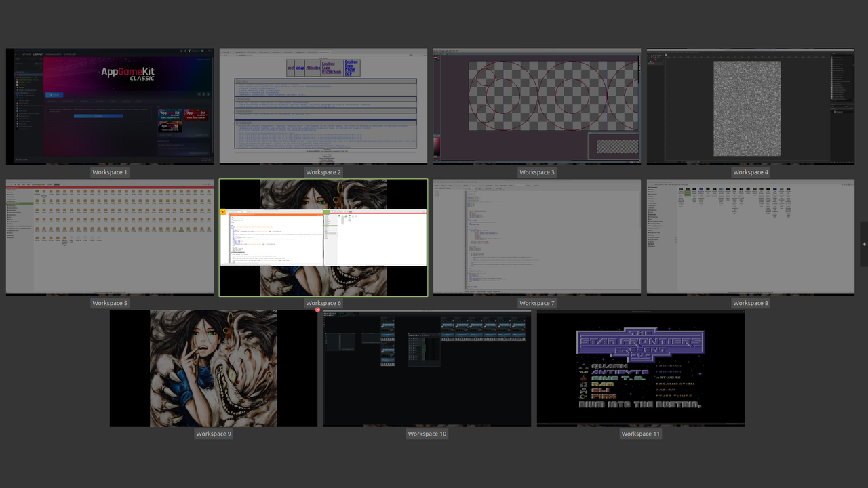Click the "Workspace 7" name label
Viewport: 868px width, 488px height.
click(537, 303)
